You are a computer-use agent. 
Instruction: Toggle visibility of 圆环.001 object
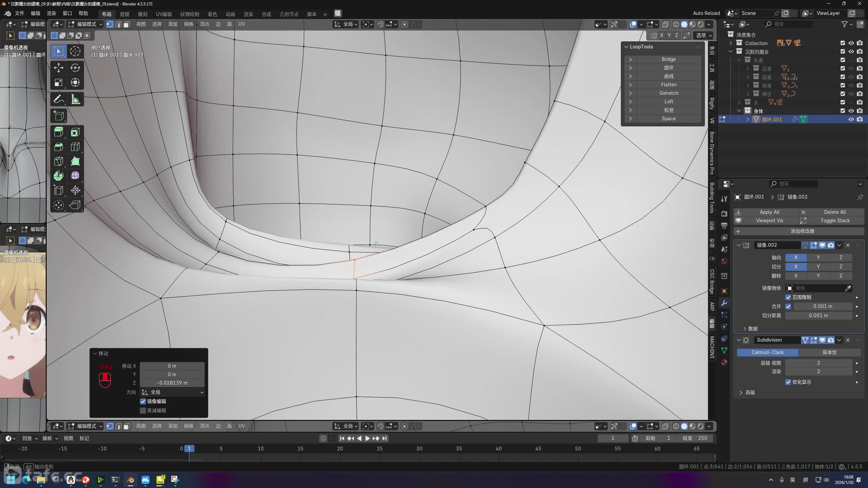tap(851, 119)
